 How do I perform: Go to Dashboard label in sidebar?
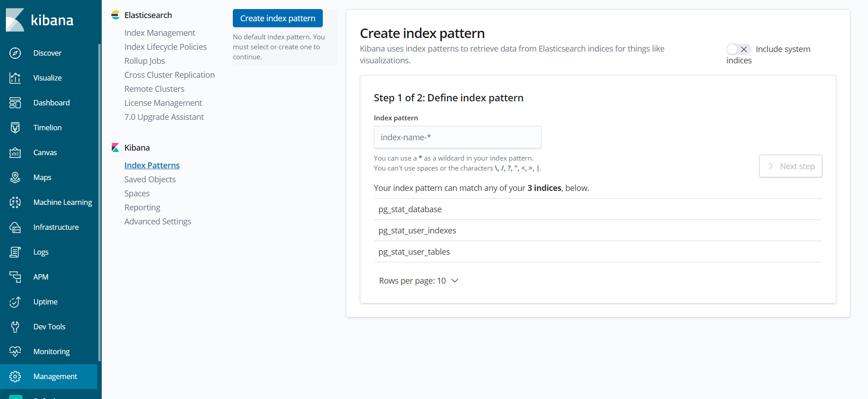point(52,103)
